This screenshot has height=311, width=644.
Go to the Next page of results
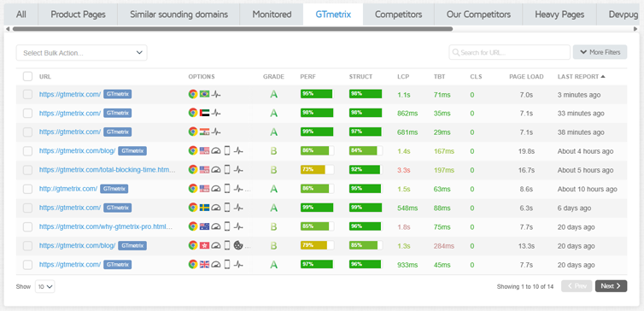point(612,286)
